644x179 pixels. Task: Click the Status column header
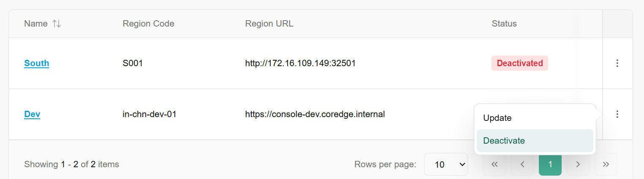tap(504, 24)
